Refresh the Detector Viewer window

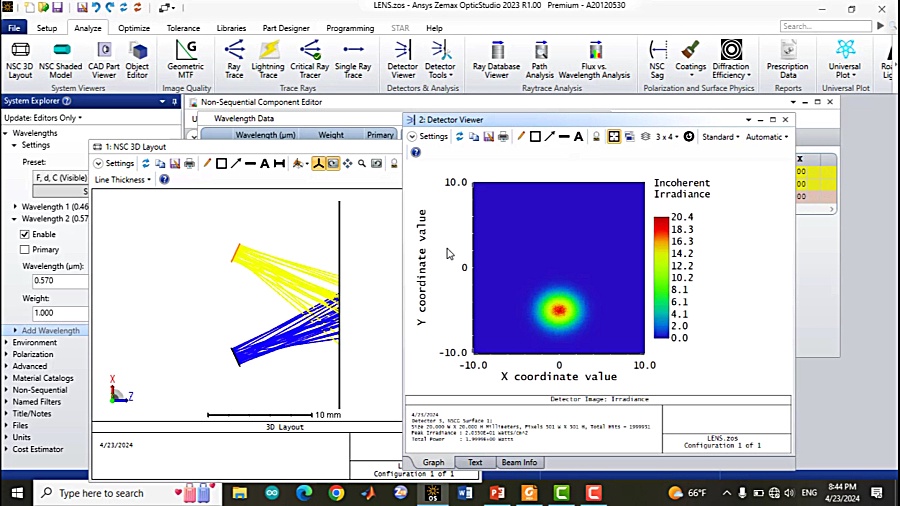click(459, 137)
